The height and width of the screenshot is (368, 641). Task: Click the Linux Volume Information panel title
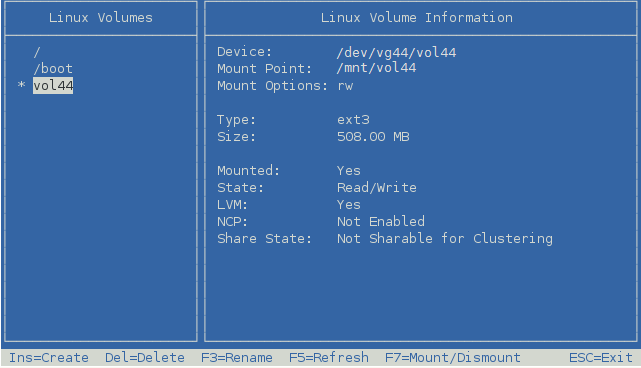click(x=417, y=18)
